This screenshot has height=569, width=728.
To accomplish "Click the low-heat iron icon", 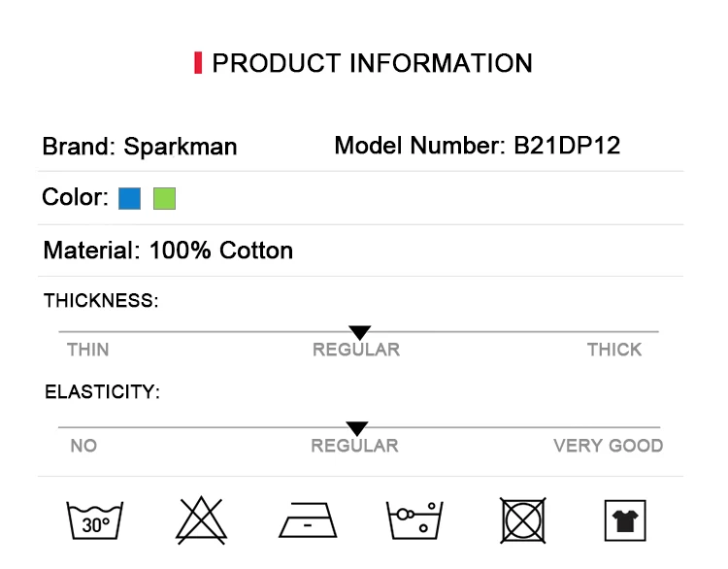I will 308,519.
